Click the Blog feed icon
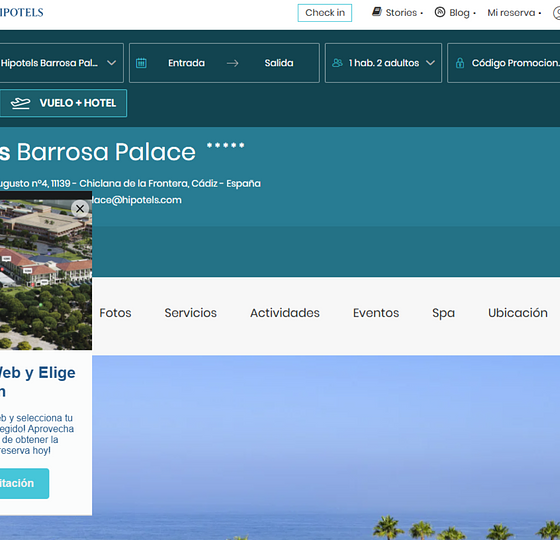The width and height of the screenshot is (560, 540). (x=440, y=12)
